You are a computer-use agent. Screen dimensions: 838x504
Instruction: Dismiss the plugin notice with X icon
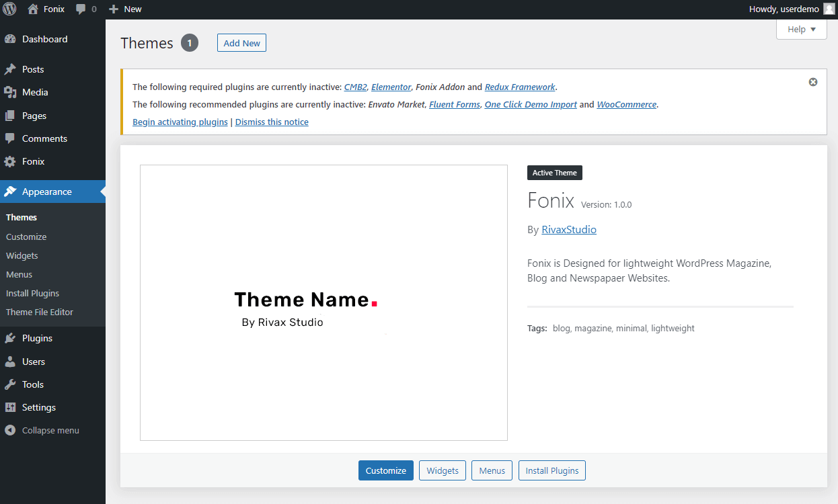point(813,82)
